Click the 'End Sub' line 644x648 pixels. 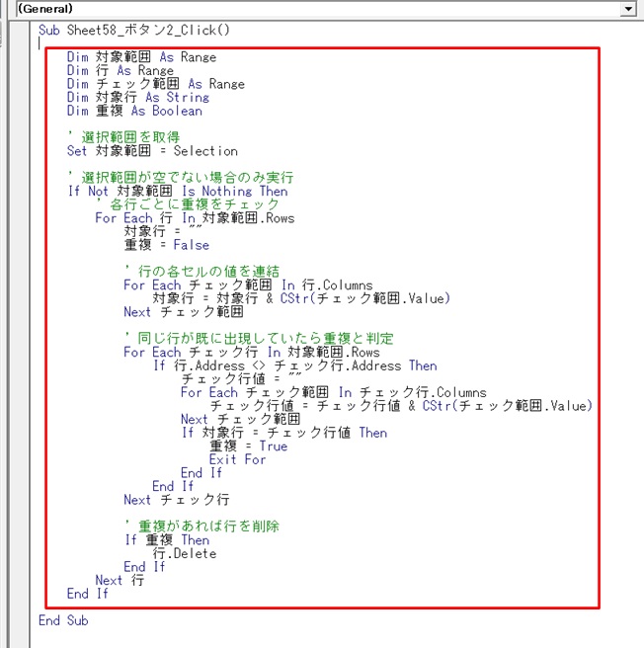pyautogui.click(x=63, y=620)
